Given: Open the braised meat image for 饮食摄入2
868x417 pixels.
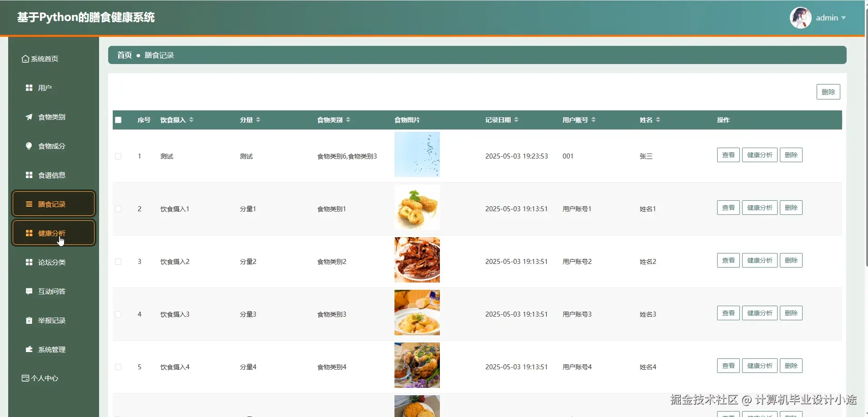Looking at the screenshot, I should pyautogui.click(x=417, y=260).
